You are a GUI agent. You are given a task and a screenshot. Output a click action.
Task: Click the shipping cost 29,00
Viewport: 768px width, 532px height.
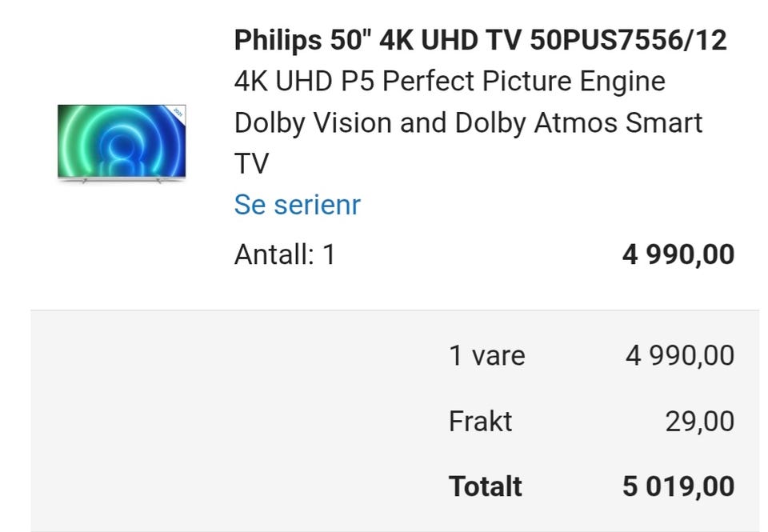(700, 422)
